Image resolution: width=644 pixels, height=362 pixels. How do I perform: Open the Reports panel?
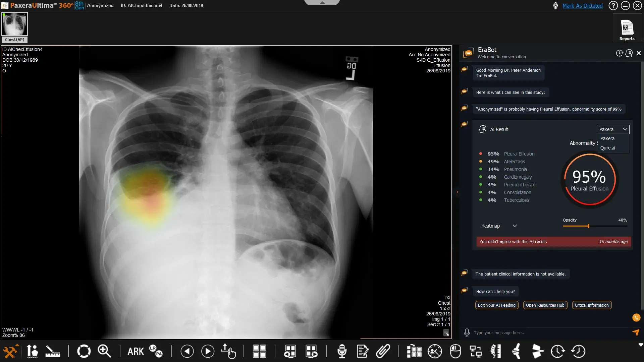pos(627,28)
